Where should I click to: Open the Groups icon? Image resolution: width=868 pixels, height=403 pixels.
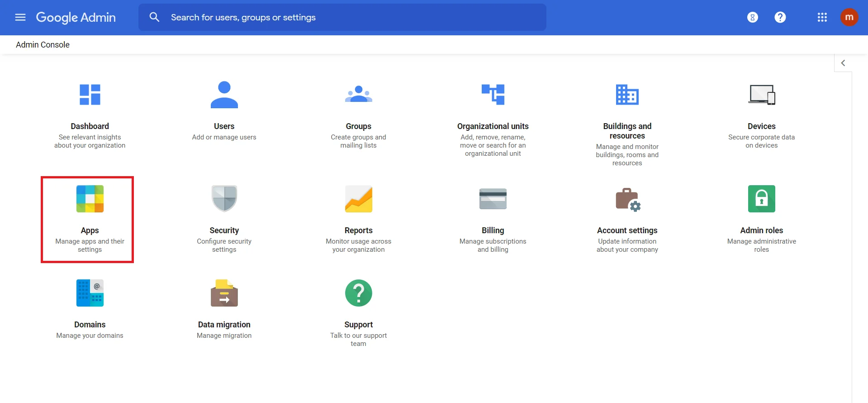[358, 95]
